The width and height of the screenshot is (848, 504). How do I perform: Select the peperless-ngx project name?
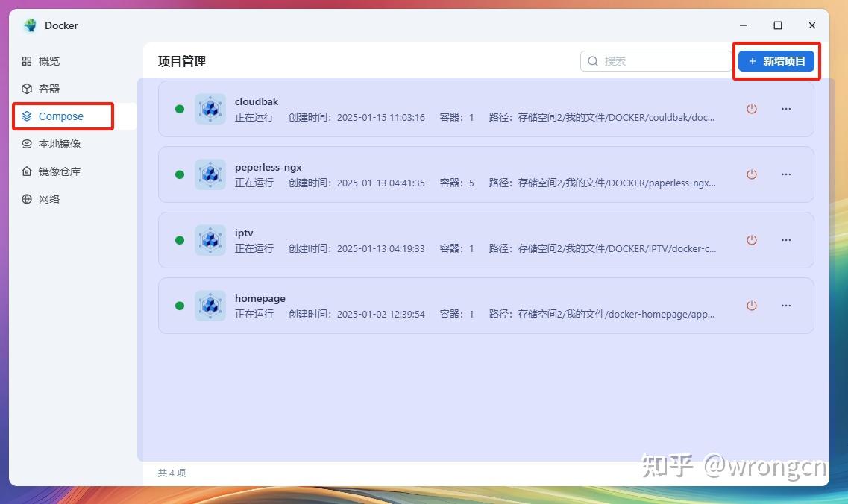point(268,167)
